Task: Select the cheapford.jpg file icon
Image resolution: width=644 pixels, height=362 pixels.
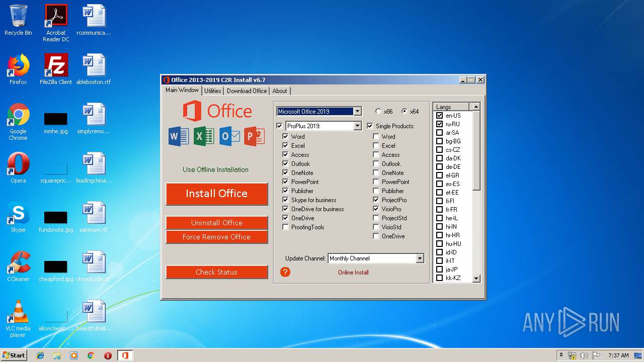Action: coord(56,270)
